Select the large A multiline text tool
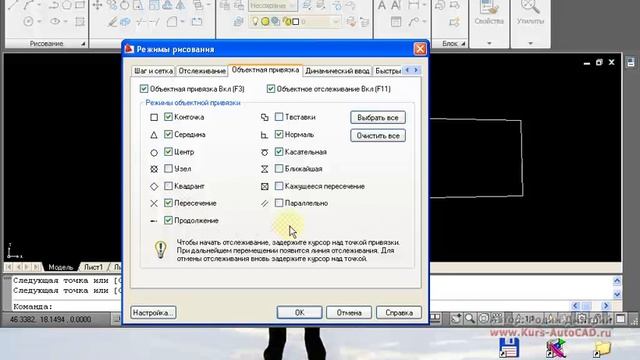 (x=382, y=5)
